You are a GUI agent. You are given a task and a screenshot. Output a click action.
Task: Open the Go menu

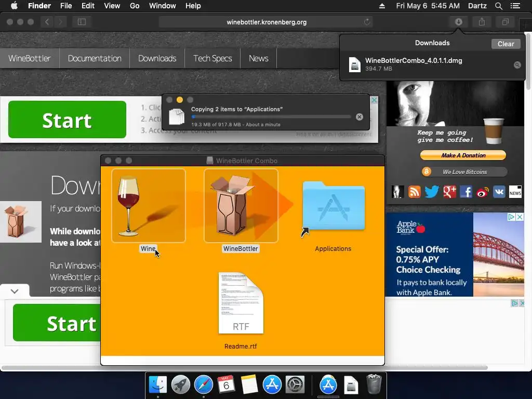135,6
